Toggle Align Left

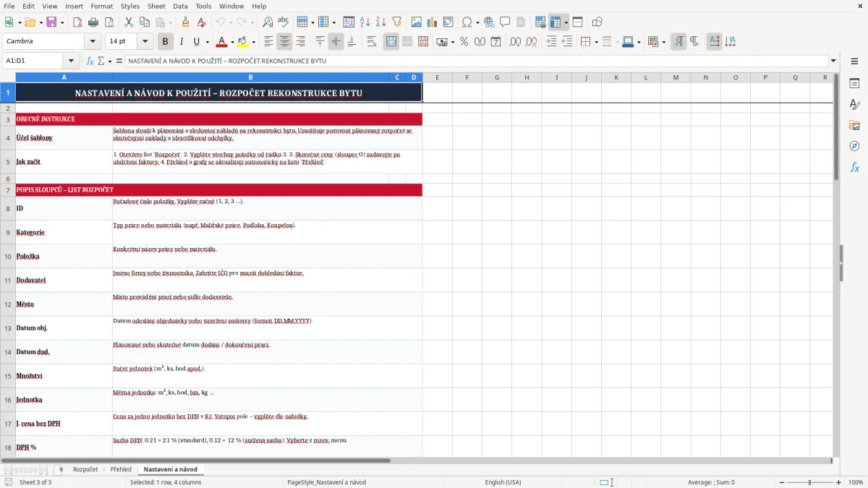point(268,42)
